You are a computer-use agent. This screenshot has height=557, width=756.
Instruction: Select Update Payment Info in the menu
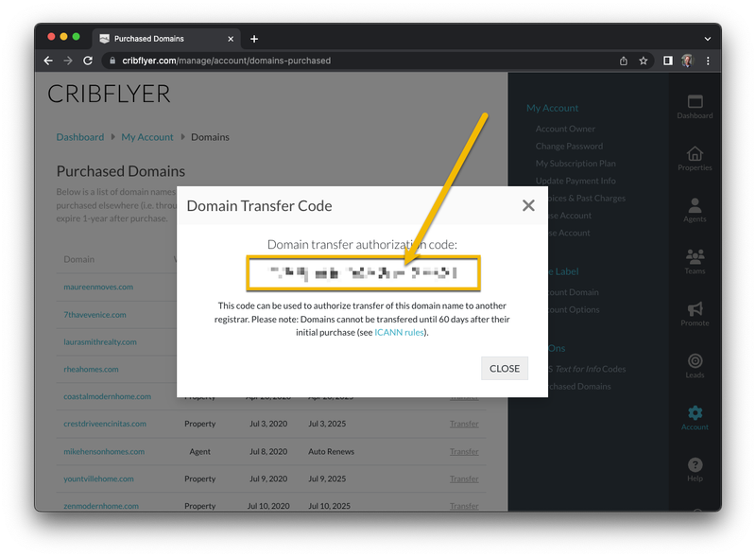click(576, 181)
